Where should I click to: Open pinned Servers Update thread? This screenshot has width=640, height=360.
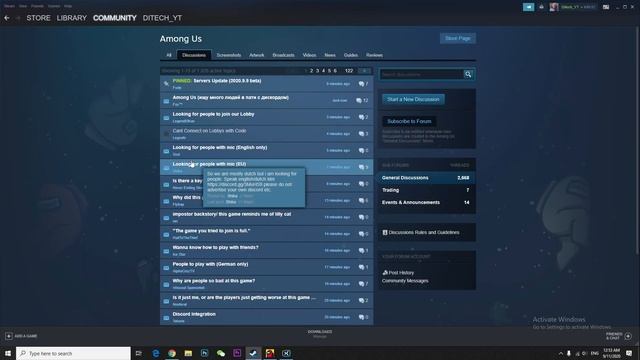(266, 84)
